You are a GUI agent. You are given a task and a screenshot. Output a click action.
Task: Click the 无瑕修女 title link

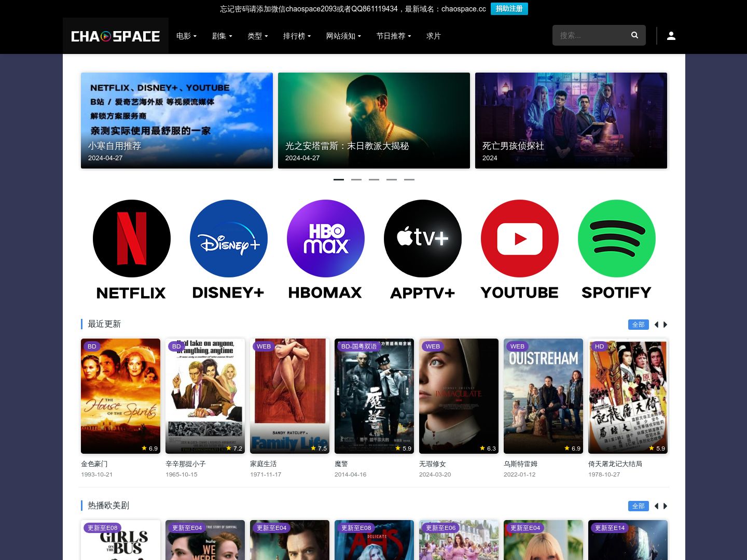[433, 464]
